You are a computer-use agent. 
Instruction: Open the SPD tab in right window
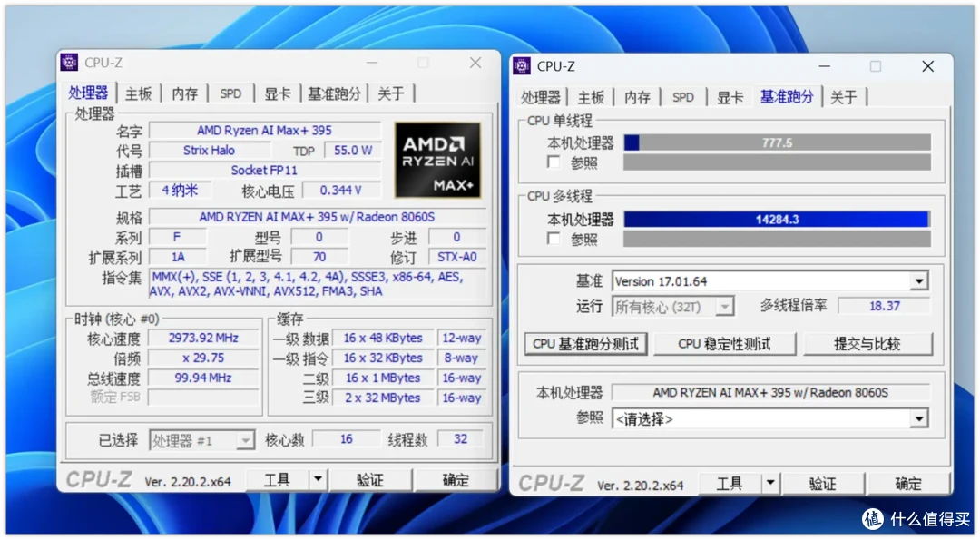[x=683, y=97]
